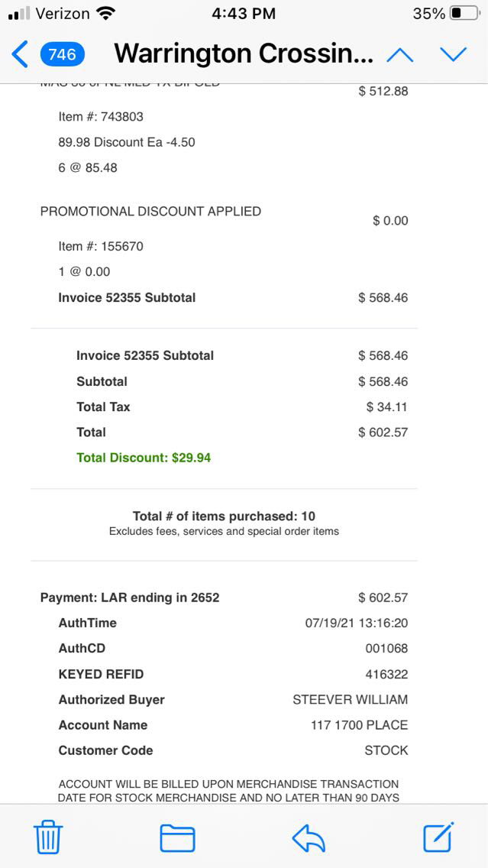This screenshot has height=868, width=488.
Task: Tap the 07/19/21 13:16:20 AuthTime date
Action: pyautogui.click(x=356, y=623)
